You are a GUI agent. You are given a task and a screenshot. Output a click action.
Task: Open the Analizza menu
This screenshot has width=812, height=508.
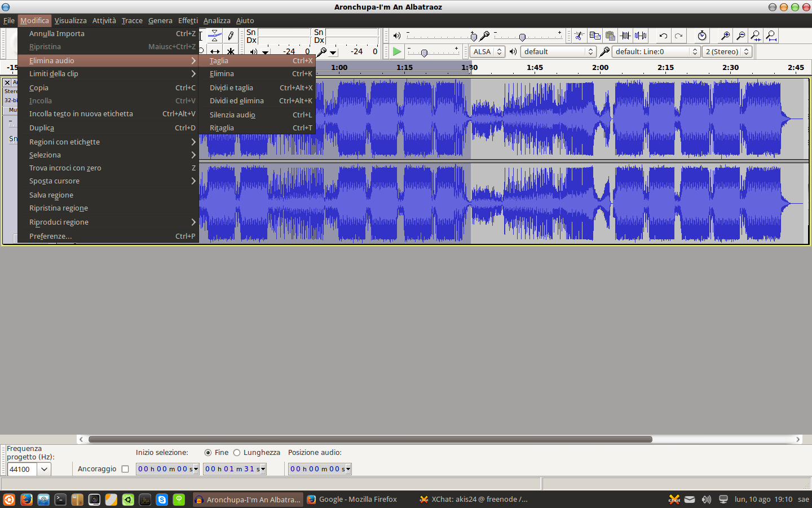click(217, 20)
